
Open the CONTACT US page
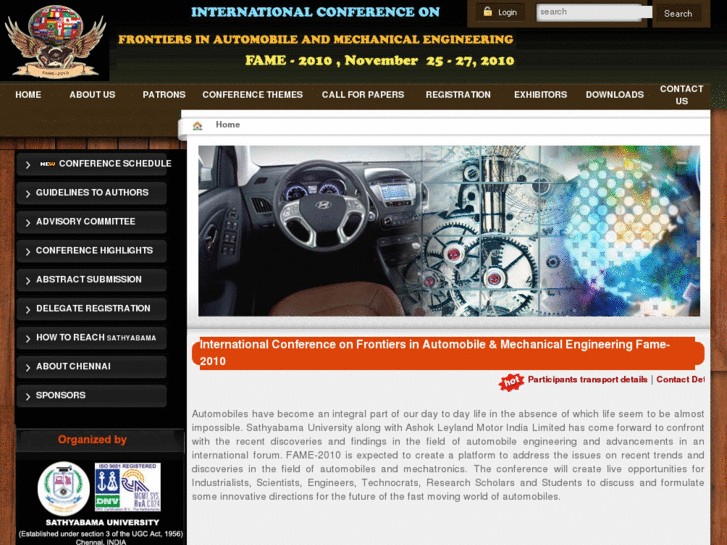pos(682,95)
